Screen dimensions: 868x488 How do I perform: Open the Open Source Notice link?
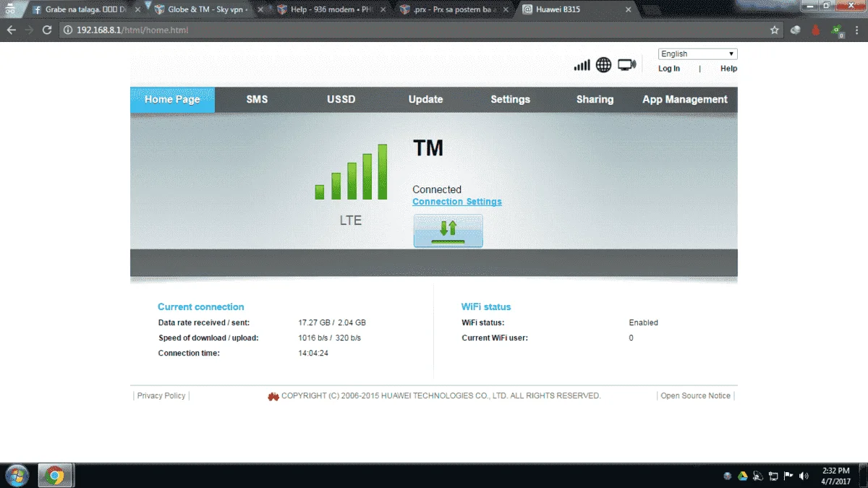(x=695, y=395)
